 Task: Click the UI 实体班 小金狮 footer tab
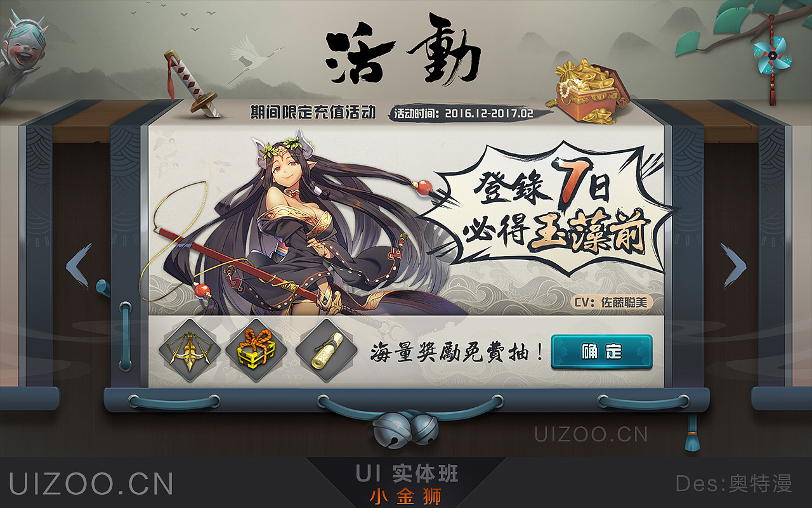coord(406,483)
